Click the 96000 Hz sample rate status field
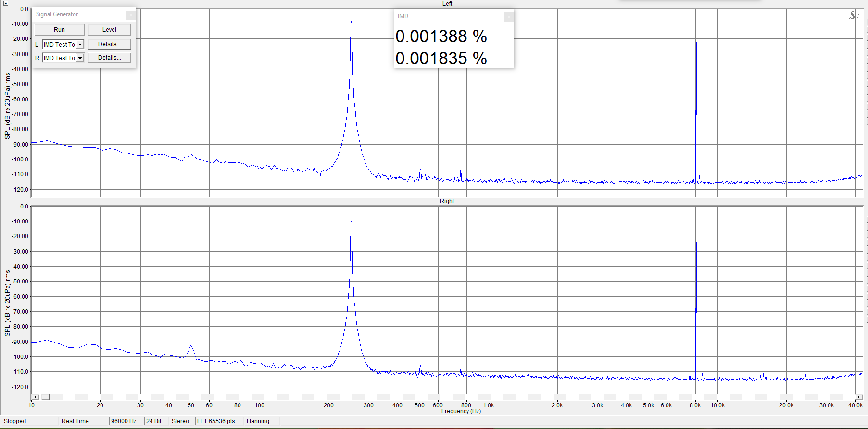868x429 pixels. pos(124,421)
